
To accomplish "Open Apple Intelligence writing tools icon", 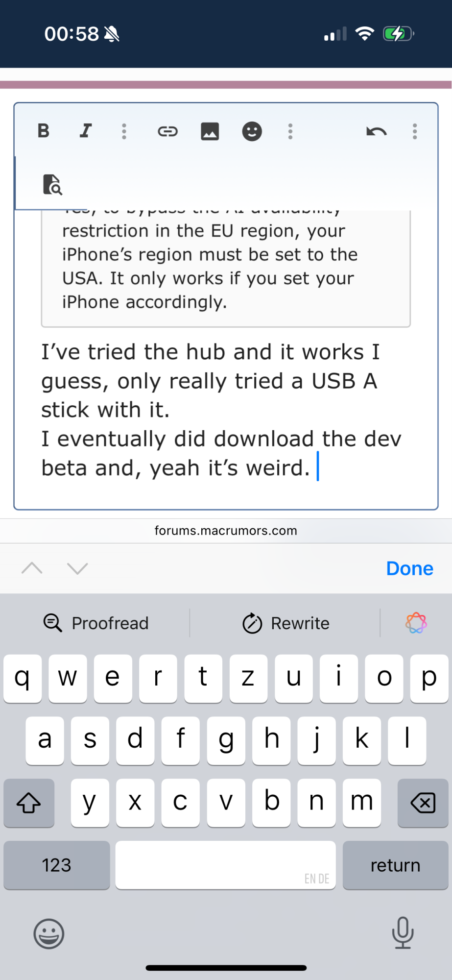I will coord(416,623).
